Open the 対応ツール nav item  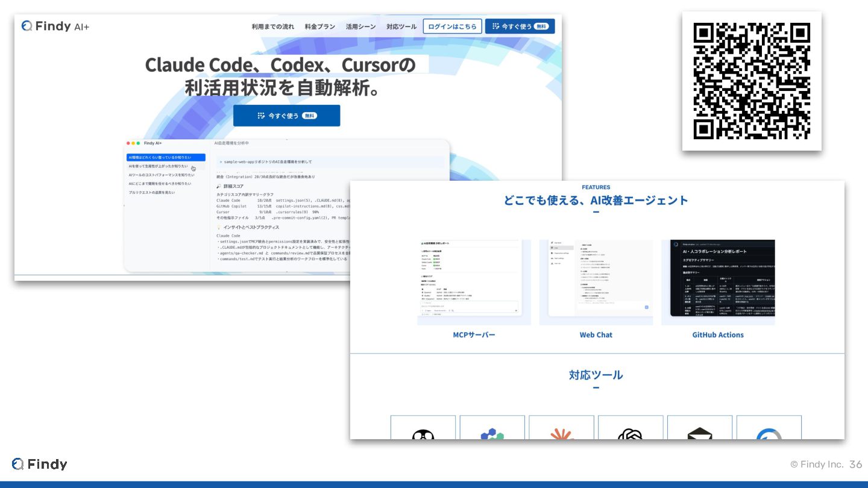tap(401, 27)
